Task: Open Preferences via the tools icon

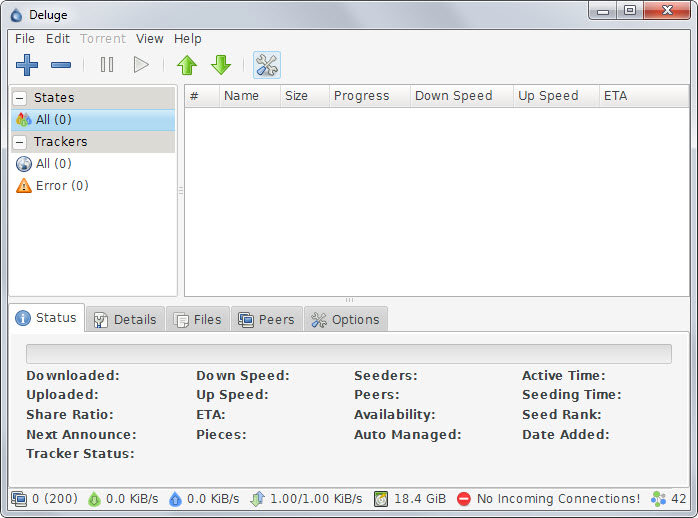Action: click(x=267, y=65)
